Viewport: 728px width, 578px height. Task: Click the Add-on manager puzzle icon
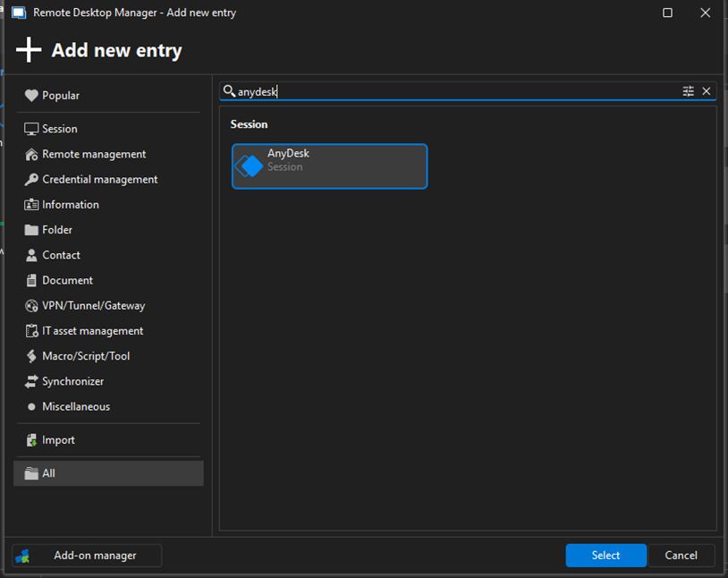click(x=22, y=556)
